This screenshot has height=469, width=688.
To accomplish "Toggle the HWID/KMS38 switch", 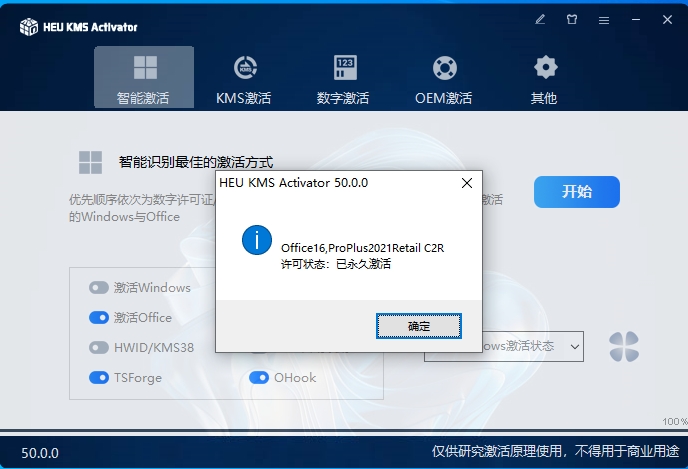I will (x=99, y=347).
